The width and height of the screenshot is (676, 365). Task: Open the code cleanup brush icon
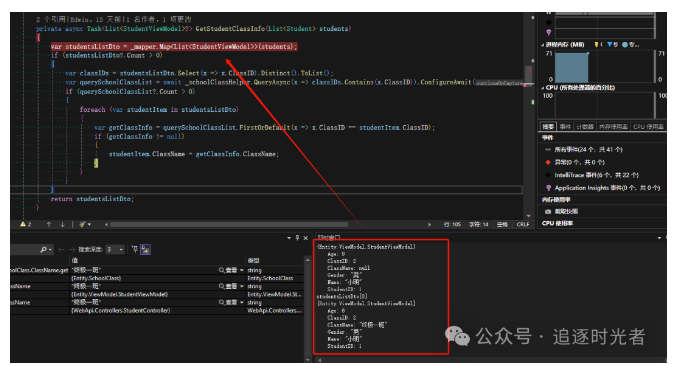pyautogui.click(x=82, y=225)
